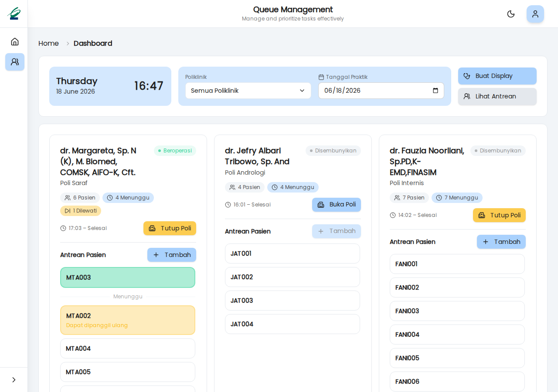Click the Buat Display button
Image resolution: width=558 pixels, height=392 pixels.
click(x=497, y=76)
